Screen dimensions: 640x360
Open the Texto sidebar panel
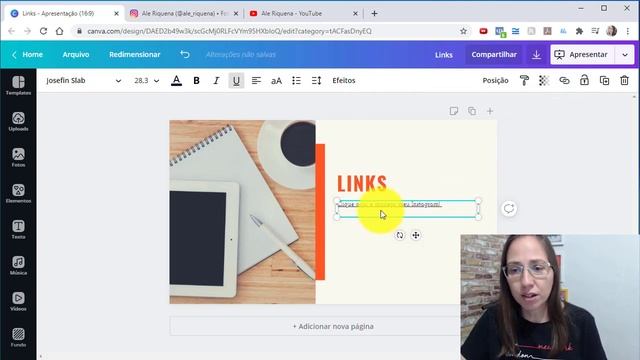coord(18,229)
